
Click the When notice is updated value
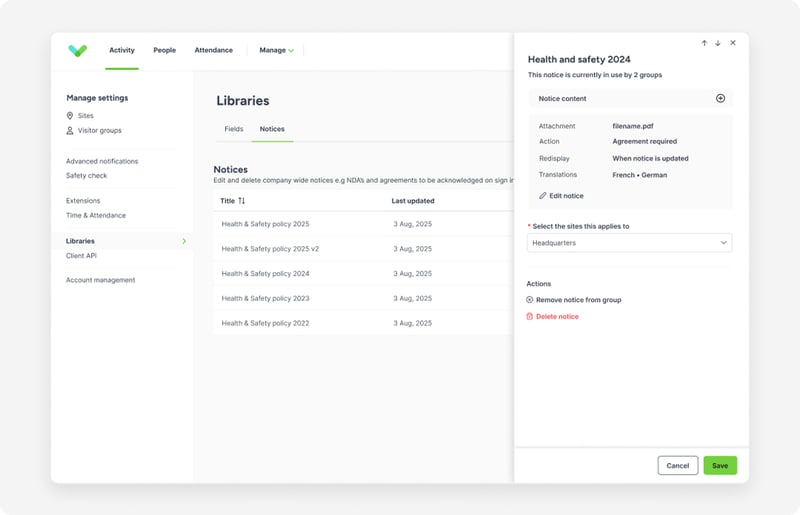click(x=650, y=159)
